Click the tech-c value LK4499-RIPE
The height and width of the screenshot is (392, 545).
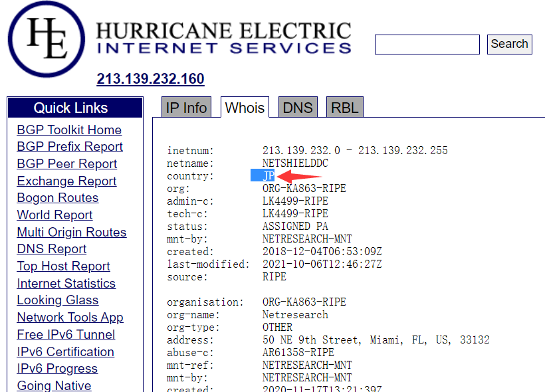click(295, 213)
